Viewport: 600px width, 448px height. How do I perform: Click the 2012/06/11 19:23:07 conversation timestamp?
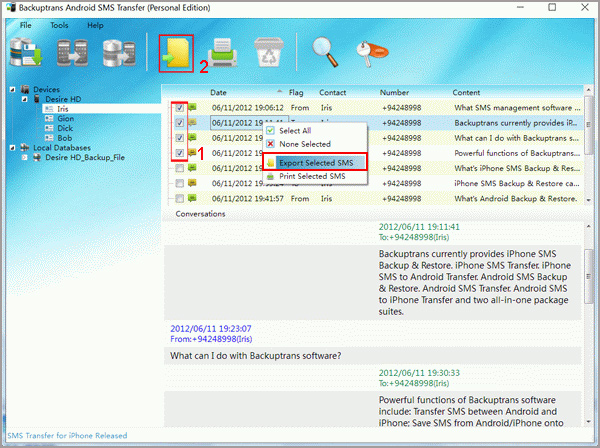pyautogui.click(x=210, y=329)
